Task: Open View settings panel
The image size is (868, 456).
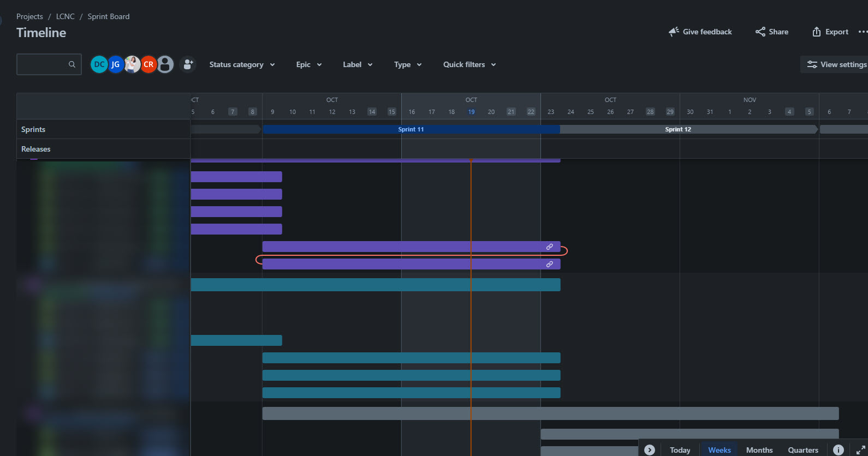Action: click(835, 64)
